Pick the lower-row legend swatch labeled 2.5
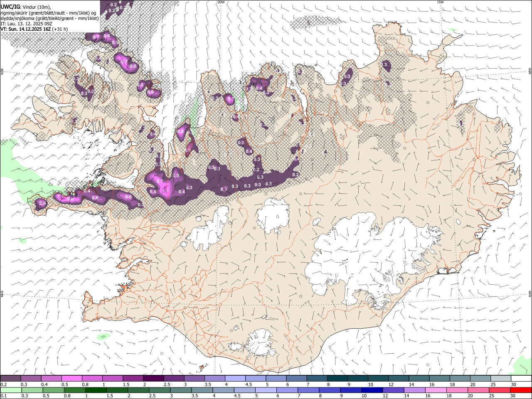This screenshot has height=399, width=532. [x=160, y=390]
